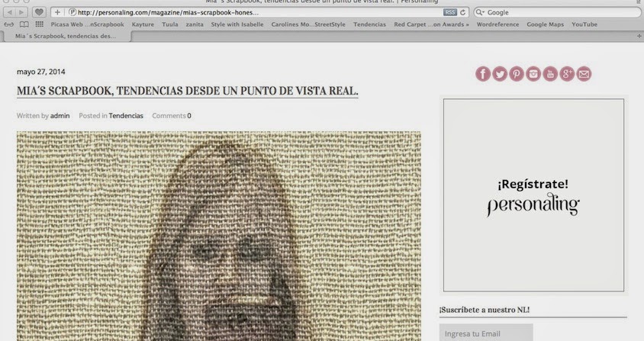Open the Comments 0 link
644x341 pixels.
[172, 116]
